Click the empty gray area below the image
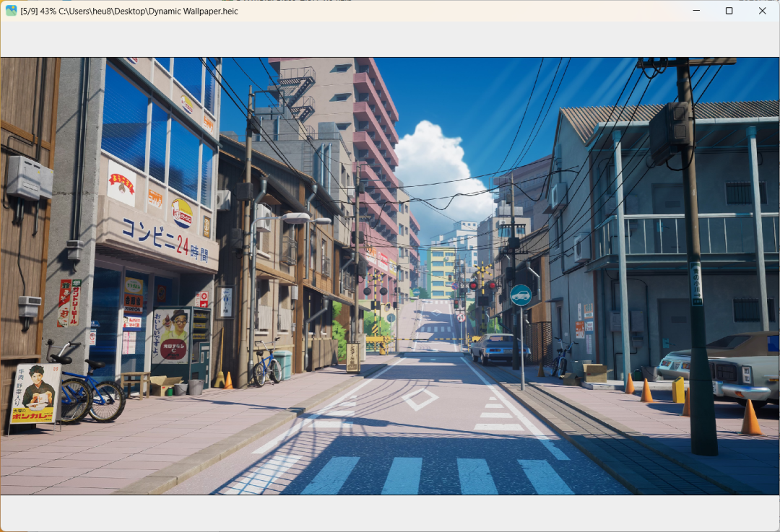The image size is (780, 532). coord(390,513)
